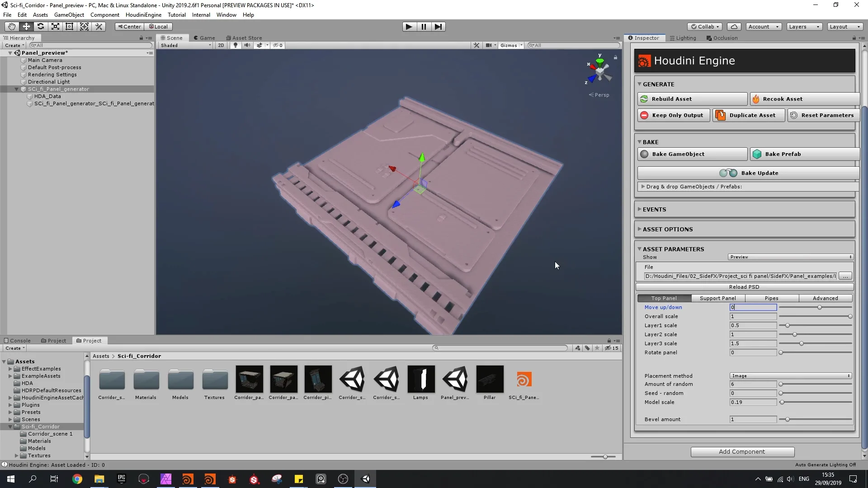Open the HoudiniEngine menu
The width and height of the screenshot is (868, 488).
pos(143,14)
